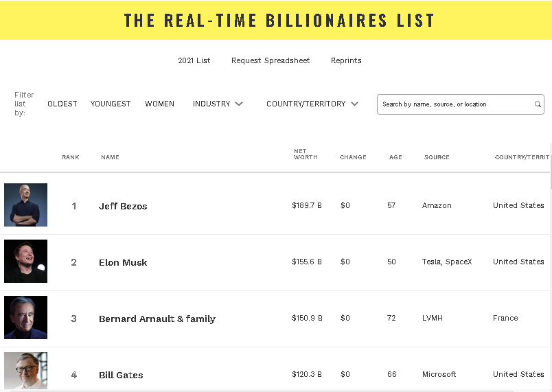Filter list to show Women

pyautogui.click(x=159, y=104)
